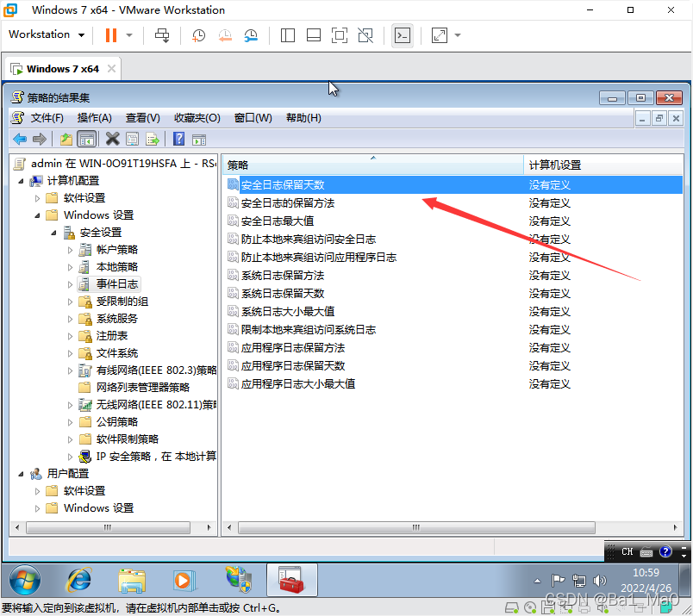Open the power options dropdown arrow
The image size is (693, 616).
129,35
